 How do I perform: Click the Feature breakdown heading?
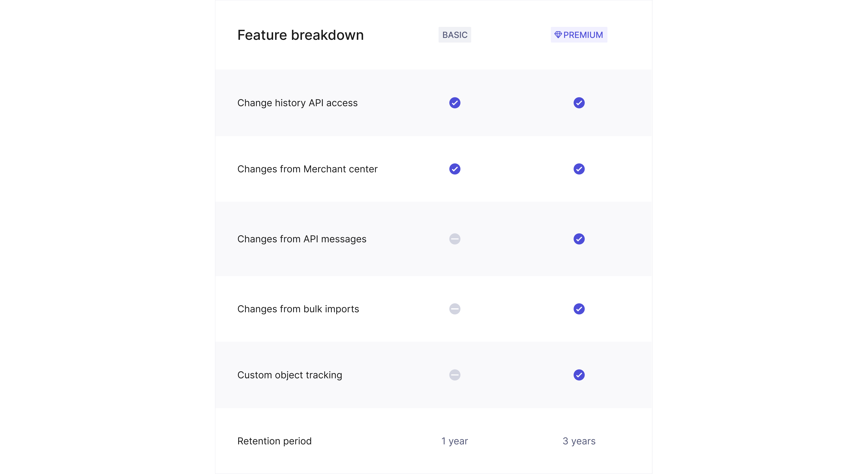300,35
